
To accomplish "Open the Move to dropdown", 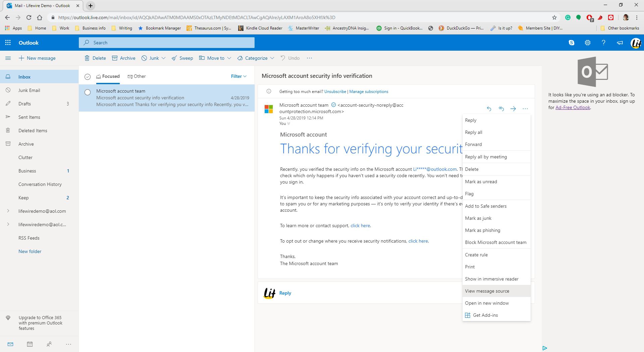I will tap(215, 58).
